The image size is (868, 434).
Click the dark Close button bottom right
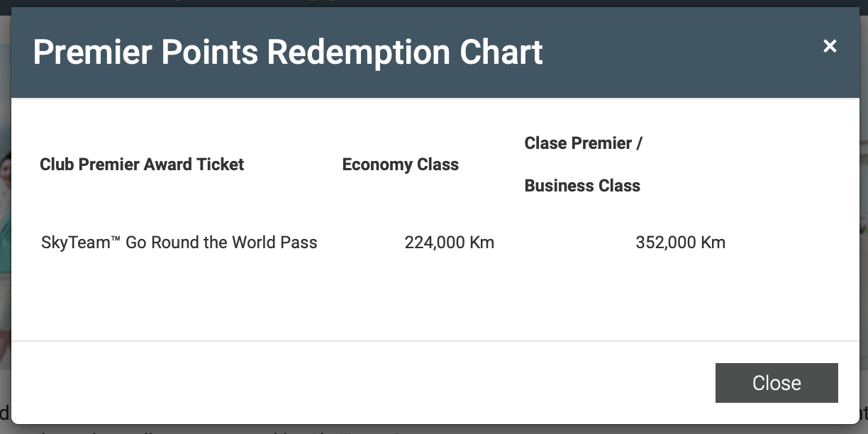pyautogui.click(x=776, y=382)
